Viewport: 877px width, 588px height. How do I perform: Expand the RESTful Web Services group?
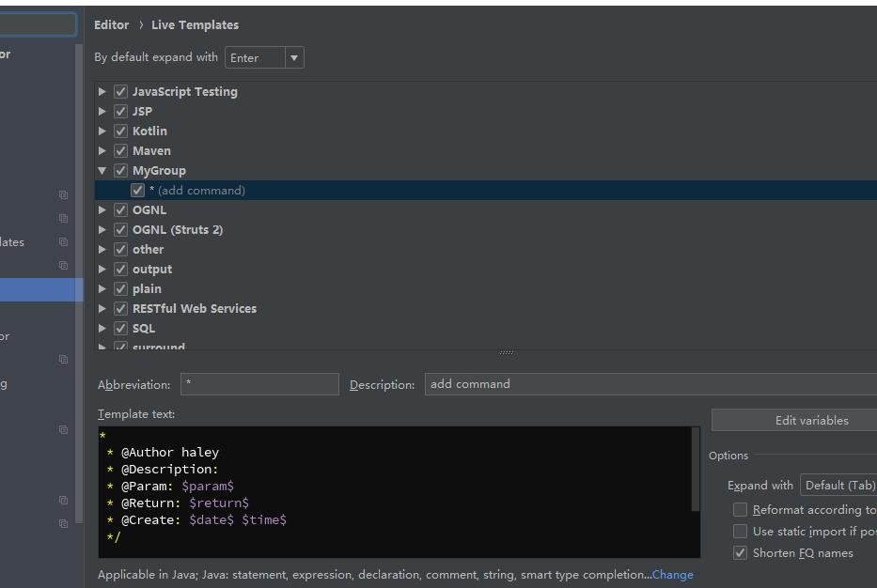click(102, 308)
